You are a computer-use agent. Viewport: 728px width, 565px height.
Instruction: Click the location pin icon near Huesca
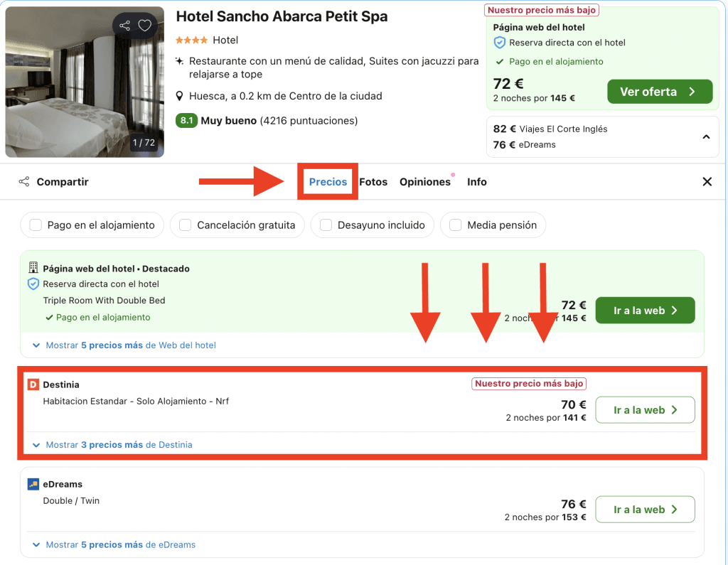coord(181,96)
